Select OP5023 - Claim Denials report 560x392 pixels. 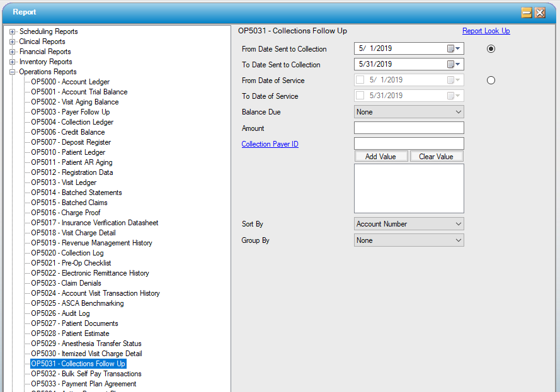pos(66,283)
